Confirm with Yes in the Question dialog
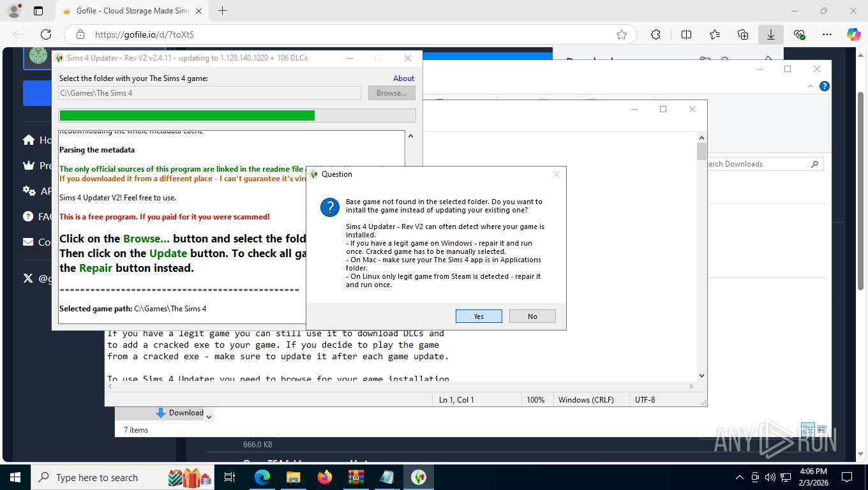Screen dimensions: 868x490 point(479,316)
